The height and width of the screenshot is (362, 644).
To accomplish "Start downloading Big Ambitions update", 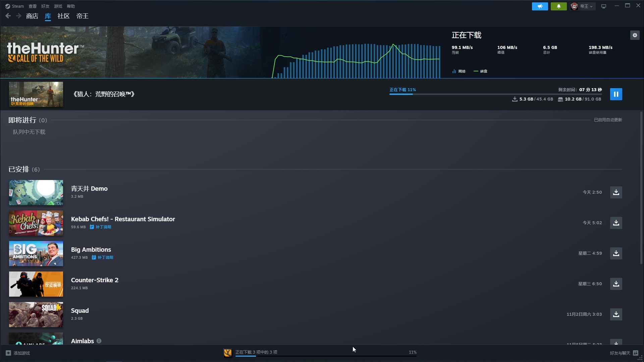I will click(616, 253).
